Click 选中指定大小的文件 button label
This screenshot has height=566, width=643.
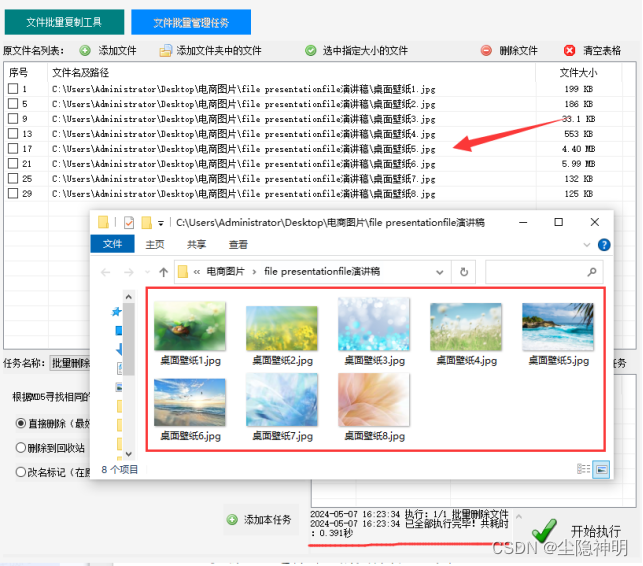[365, 50]
